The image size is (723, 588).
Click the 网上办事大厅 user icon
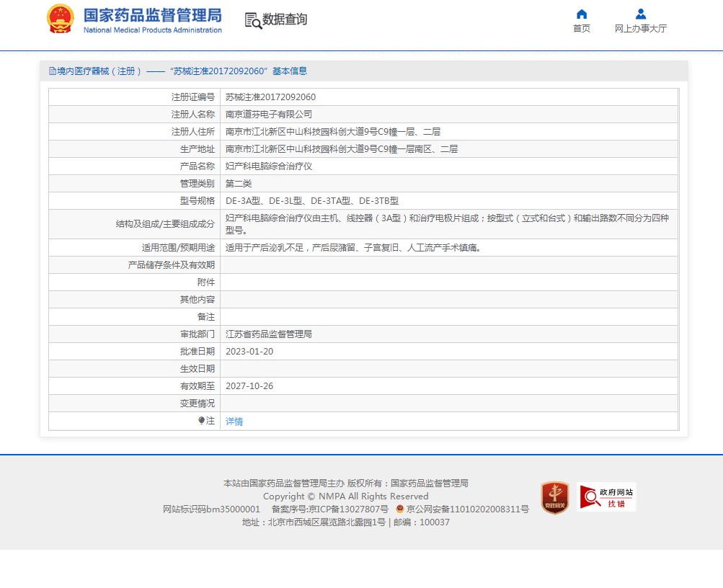640,14
